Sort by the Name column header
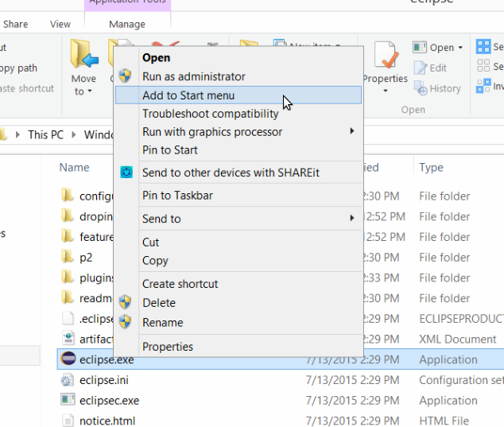Screen dimensions: 504x427 [x=74, y=168]
